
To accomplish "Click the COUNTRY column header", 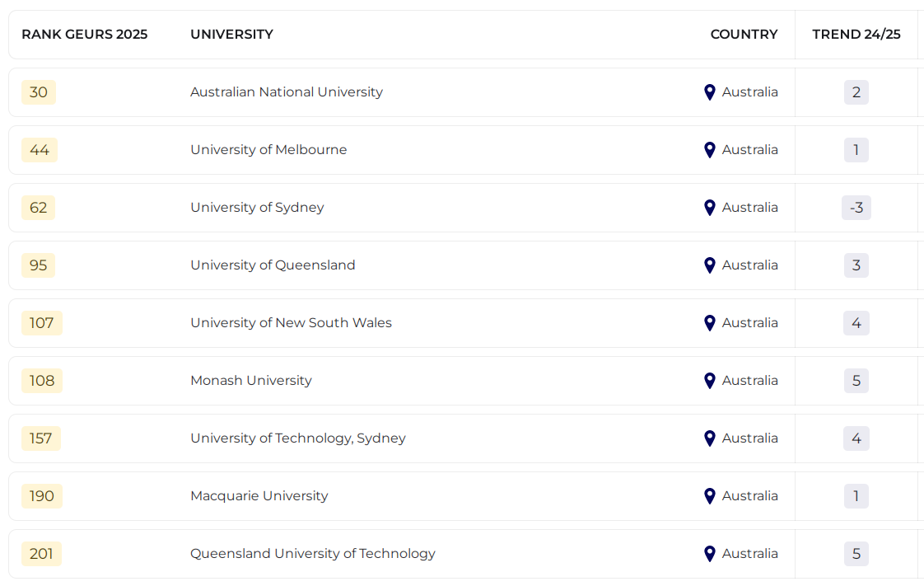I will coord(744,34).
